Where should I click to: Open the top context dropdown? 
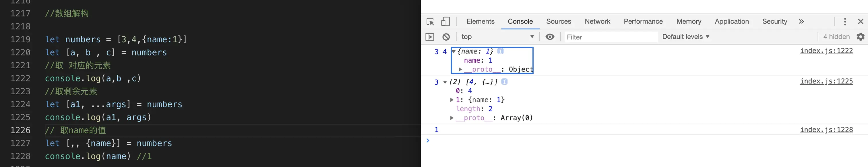497,37
